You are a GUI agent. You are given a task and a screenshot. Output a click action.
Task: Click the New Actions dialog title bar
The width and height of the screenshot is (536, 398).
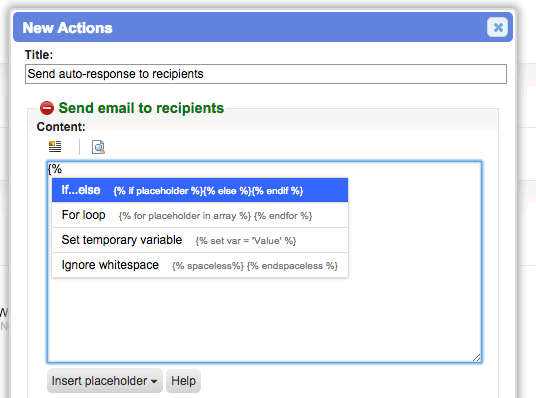coord(263,27)
